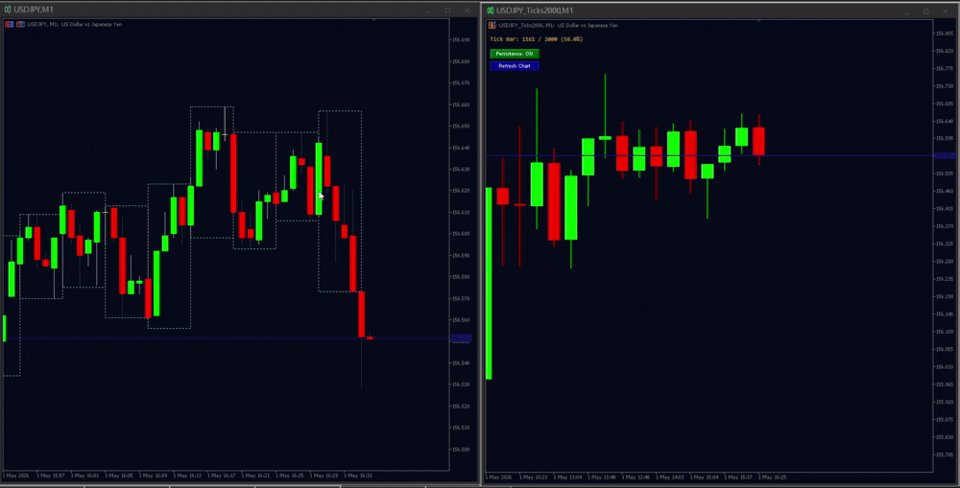The image size is (960, 488).
Task: Click the 'USDJPY_Ticks2000, M1' chart description label
Action: (x=558, y=26)
